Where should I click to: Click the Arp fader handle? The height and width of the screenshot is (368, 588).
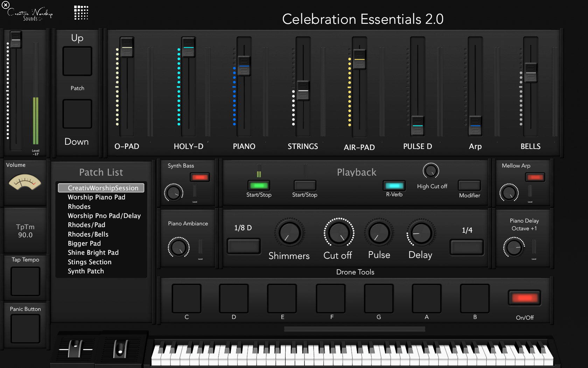coord(475,125)
